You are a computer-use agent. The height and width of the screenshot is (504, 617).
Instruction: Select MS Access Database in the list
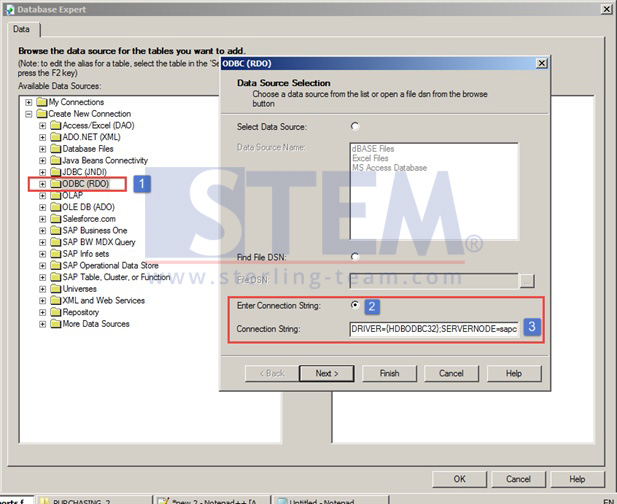(x=390, y=168)
